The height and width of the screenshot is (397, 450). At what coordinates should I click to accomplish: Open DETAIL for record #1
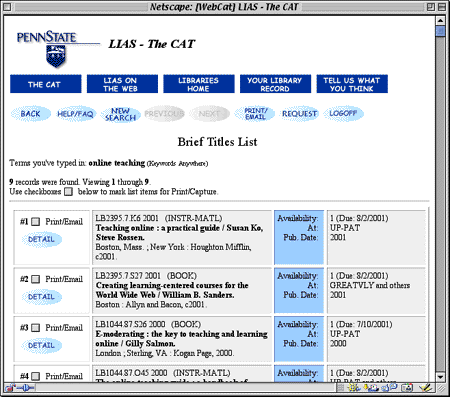[41, 239]
